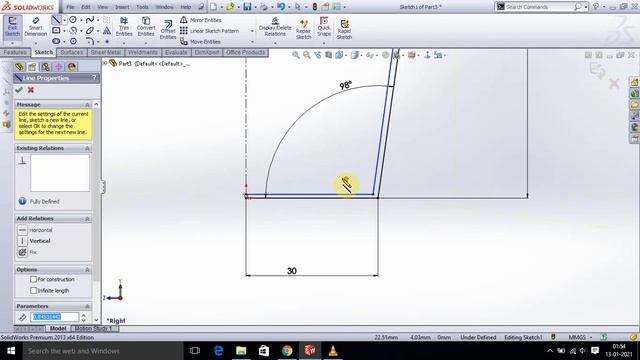640x360 pixels.
Task: Choose the Circle sketch tool
Action: coord(73,20)
